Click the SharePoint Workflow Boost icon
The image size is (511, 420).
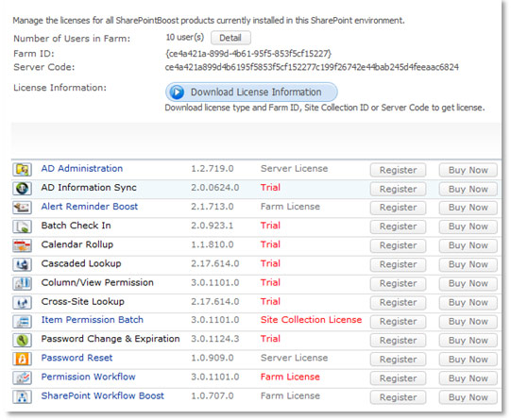click(x=22, y=397)
